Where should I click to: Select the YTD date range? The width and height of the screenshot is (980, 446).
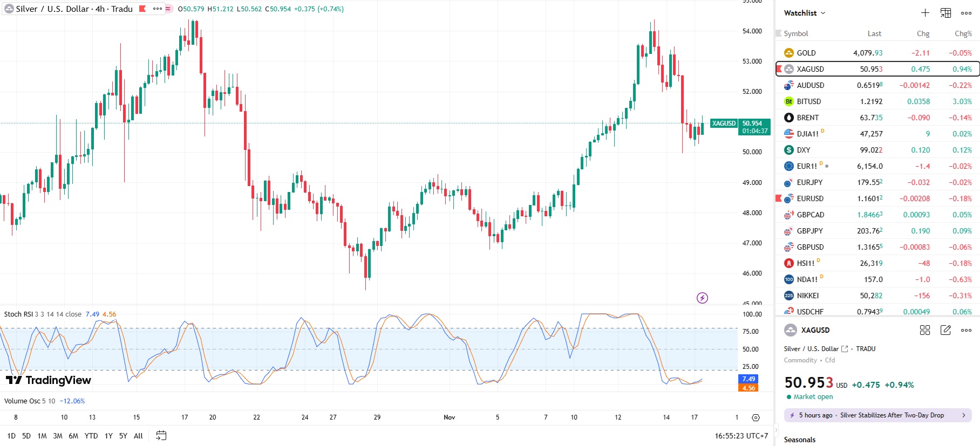click(91, 436)
